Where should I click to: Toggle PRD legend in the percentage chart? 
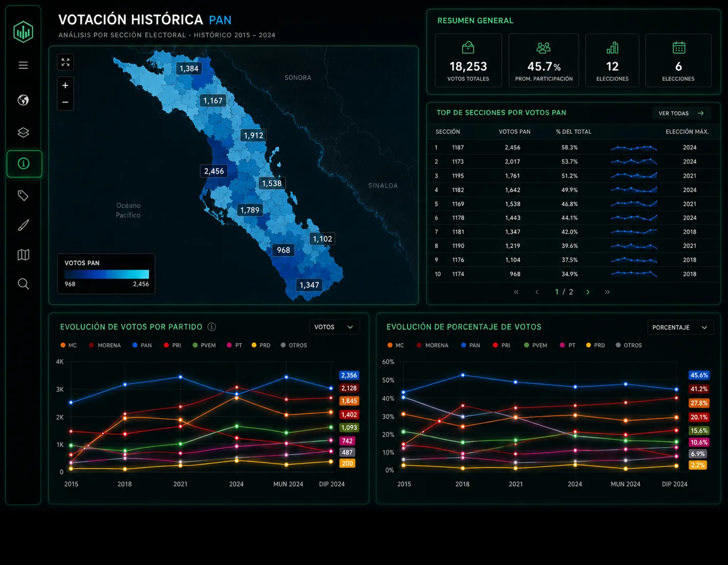(x=595, y=346)
